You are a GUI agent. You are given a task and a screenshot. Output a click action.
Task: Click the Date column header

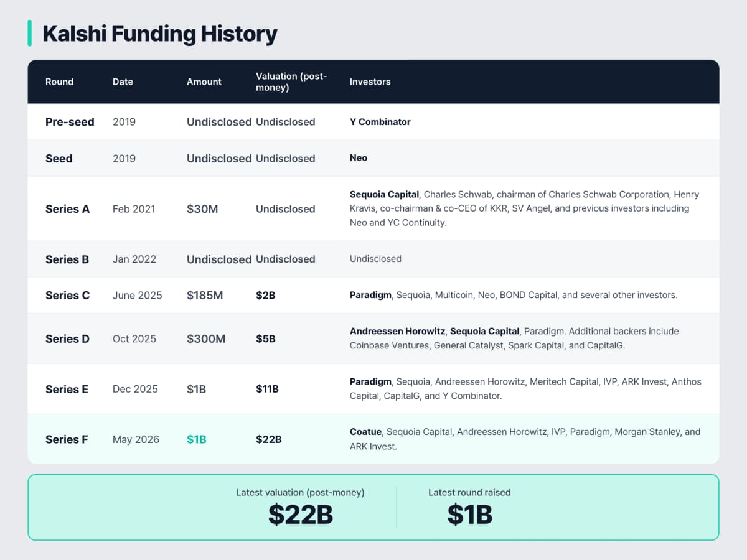tap(123, 82)
